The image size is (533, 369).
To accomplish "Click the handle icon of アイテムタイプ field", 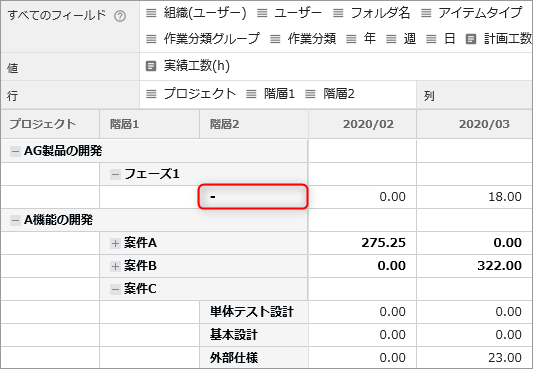I will pyautogui.click(x=426, y=13).
